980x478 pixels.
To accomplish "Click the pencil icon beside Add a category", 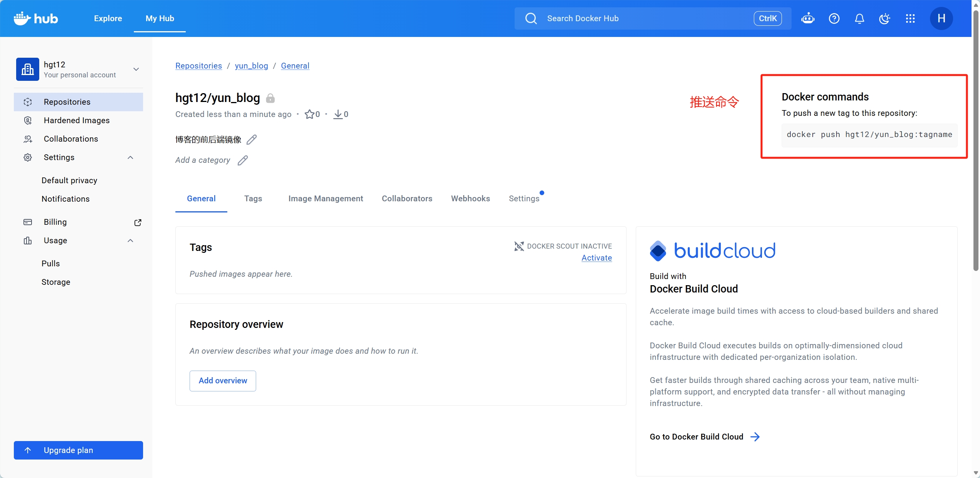I will click(243, 160).
